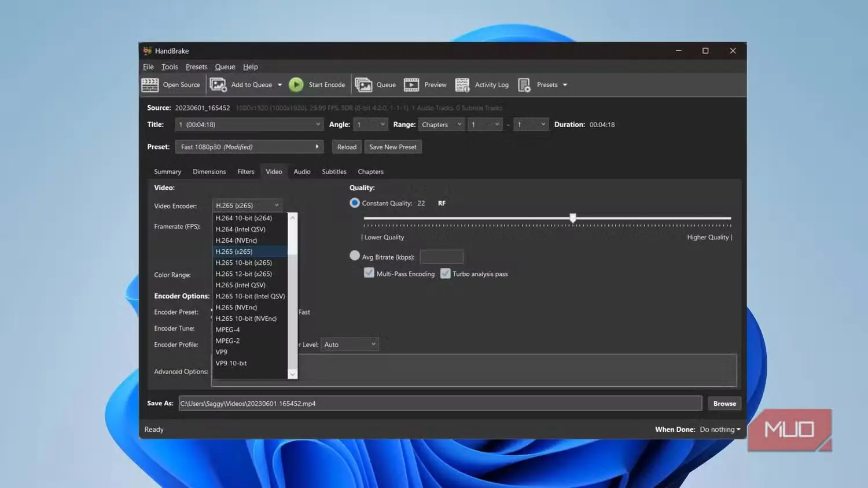
Task: Open the Preset selector Fast 1080p30
Action: (249, 147)
